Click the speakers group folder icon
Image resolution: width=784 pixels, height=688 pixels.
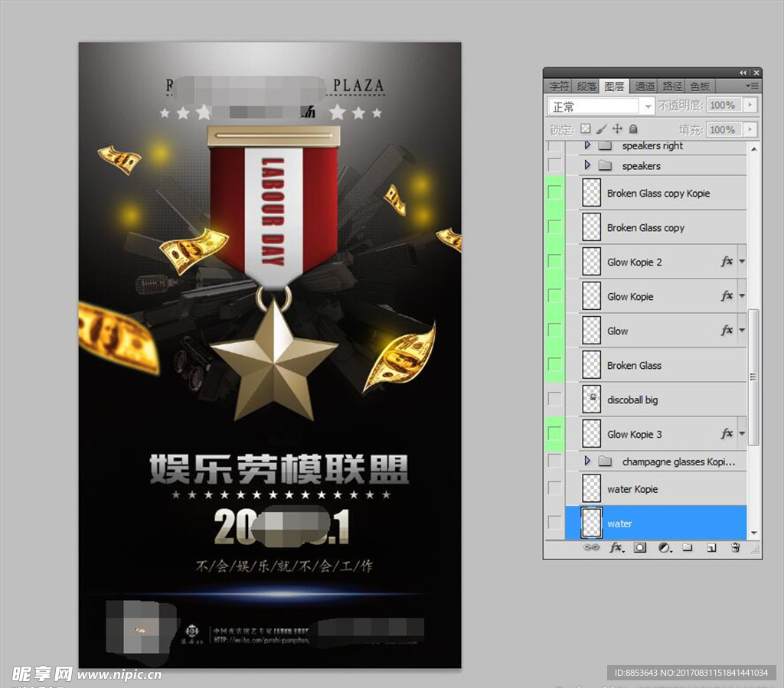606,165
